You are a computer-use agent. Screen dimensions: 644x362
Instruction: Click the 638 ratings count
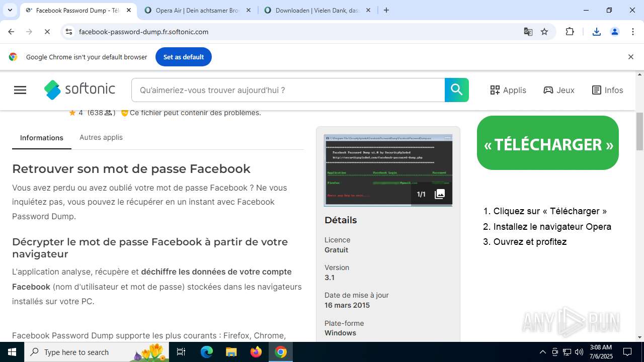(x=101, y=113)
